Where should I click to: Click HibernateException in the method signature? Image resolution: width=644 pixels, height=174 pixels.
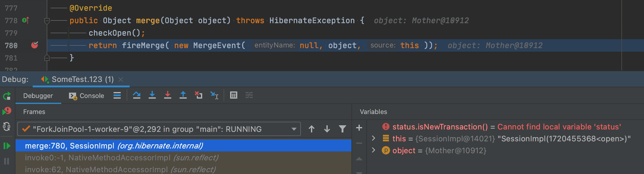pyautogui.click(x=312, y=20)
